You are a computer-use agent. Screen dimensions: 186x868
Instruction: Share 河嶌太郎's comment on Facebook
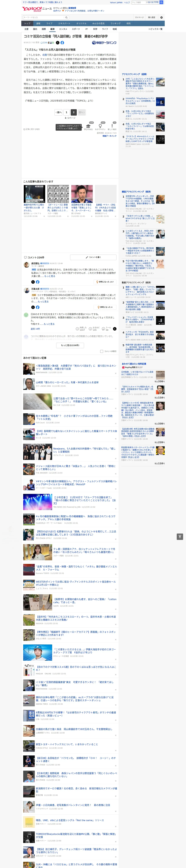click(38, 307)
